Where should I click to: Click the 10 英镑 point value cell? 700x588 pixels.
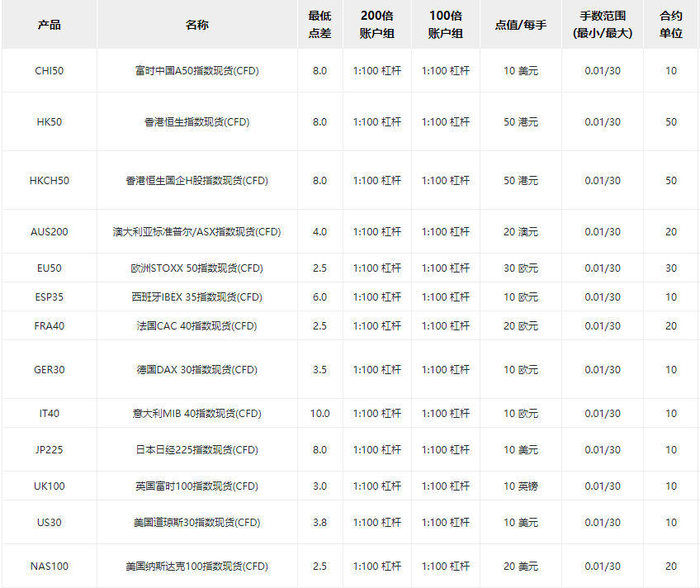point(520,486)
